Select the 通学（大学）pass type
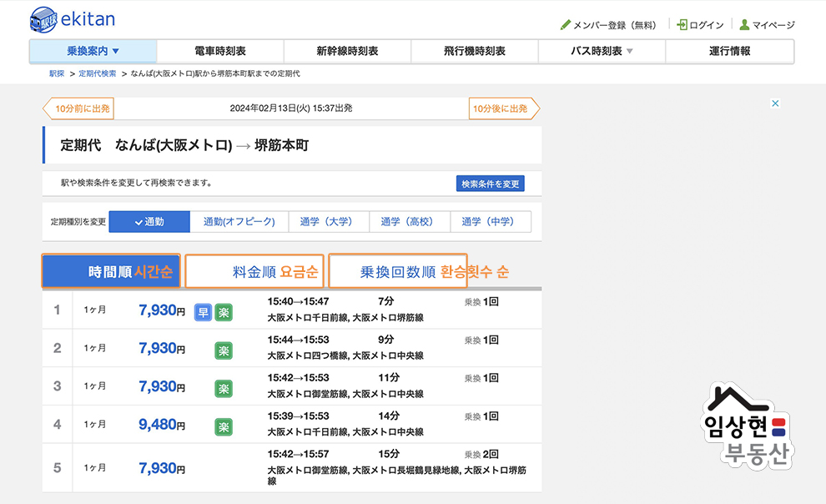 point(330,222)
